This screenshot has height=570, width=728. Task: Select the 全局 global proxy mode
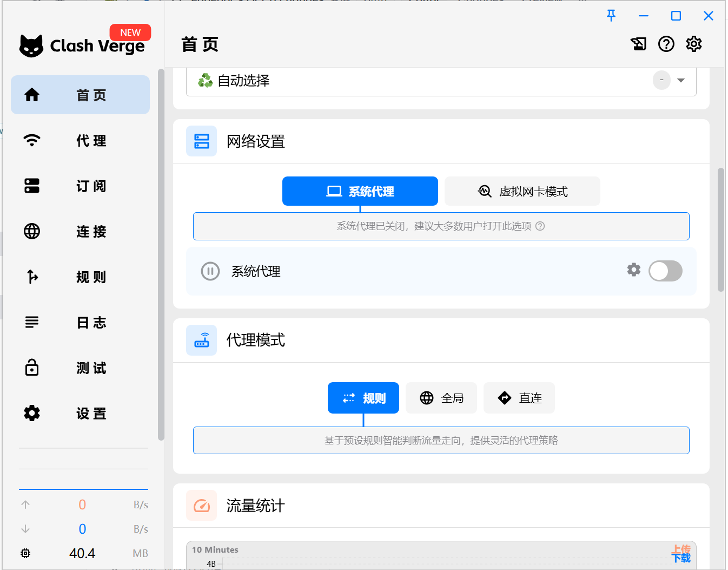pos(441,398)
